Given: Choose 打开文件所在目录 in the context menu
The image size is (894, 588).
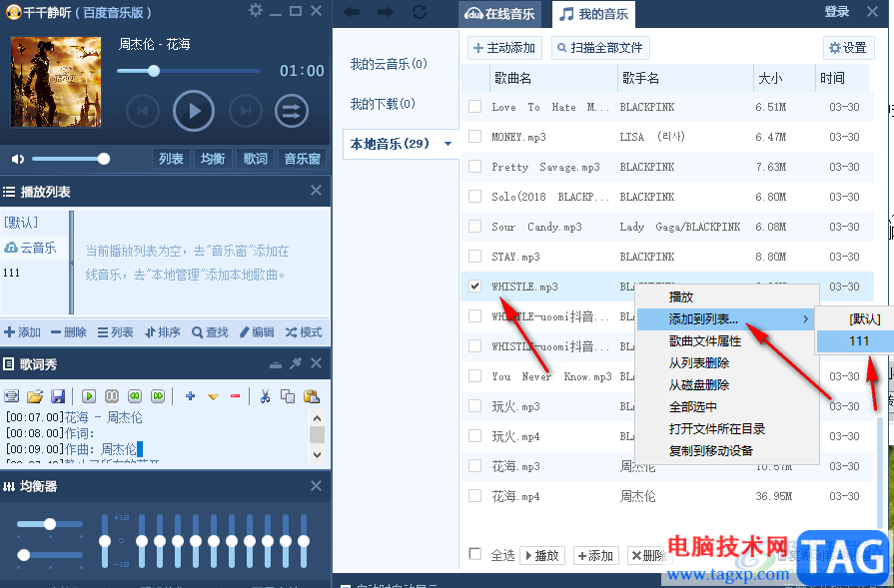Looking at the screenshot, I should point(717,428).
